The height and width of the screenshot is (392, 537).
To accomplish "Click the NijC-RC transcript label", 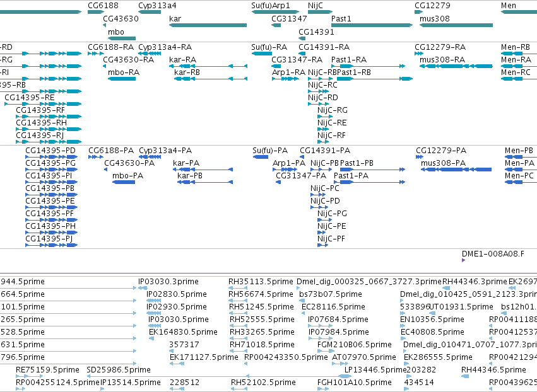I will pyautogui.click(x=322, y=85).
